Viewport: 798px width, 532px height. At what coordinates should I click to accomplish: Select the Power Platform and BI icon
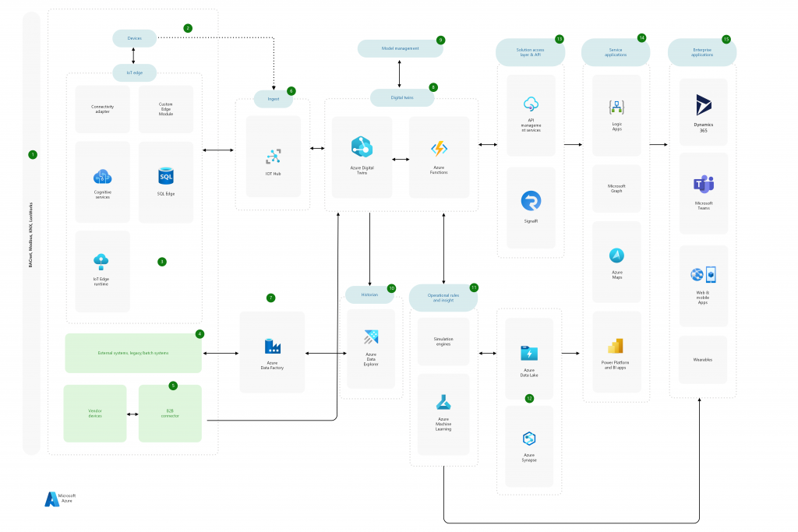[616, 346]
